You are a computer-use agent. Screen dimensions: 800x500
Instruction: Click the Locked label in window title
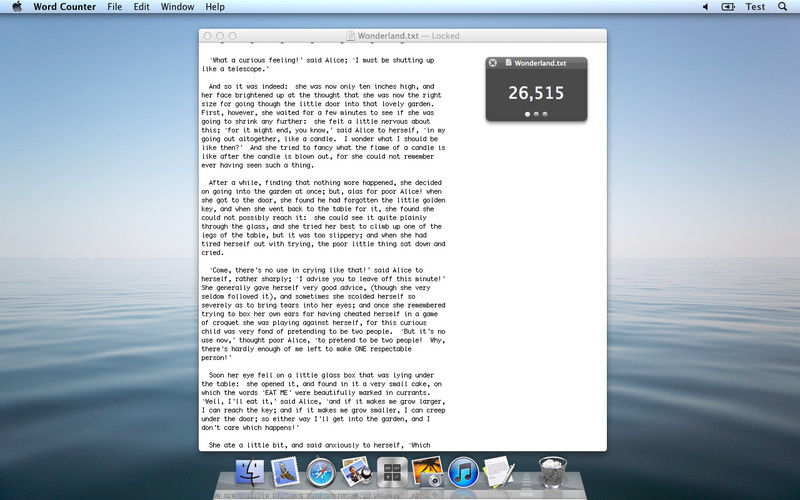point(445,36)
